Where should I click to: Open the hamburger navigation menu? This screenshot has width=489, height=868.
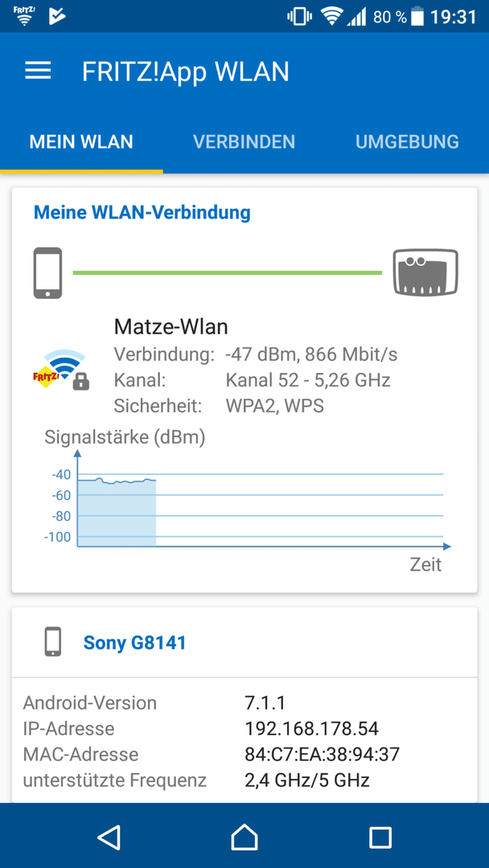39,70
